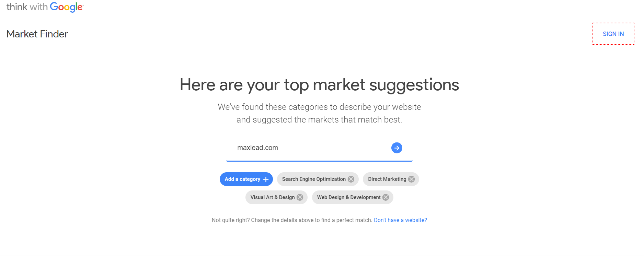This screenshot has height=256, width=644.
Task: Click the Market Finder title
Action: click(37, 34)
